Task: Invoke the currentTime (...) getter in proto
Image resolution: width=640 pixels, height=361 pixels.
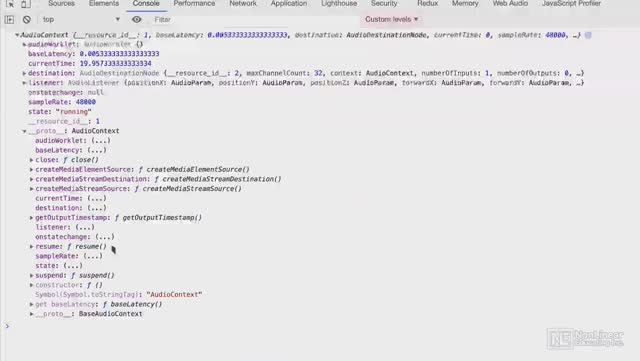Action: (97, 198)
